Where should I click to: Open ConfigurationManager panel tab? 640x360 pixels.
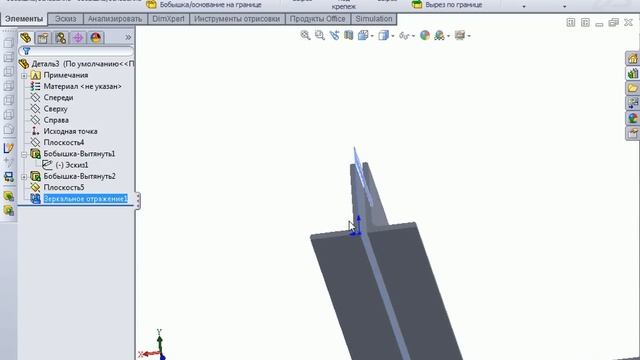(x=60, y=38)
